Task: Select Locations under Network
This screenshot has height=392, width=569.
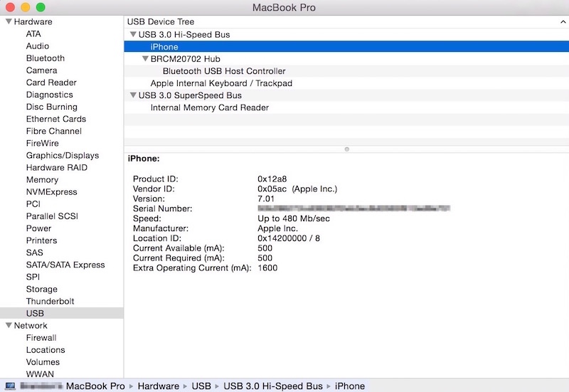Action: point(46,350)
